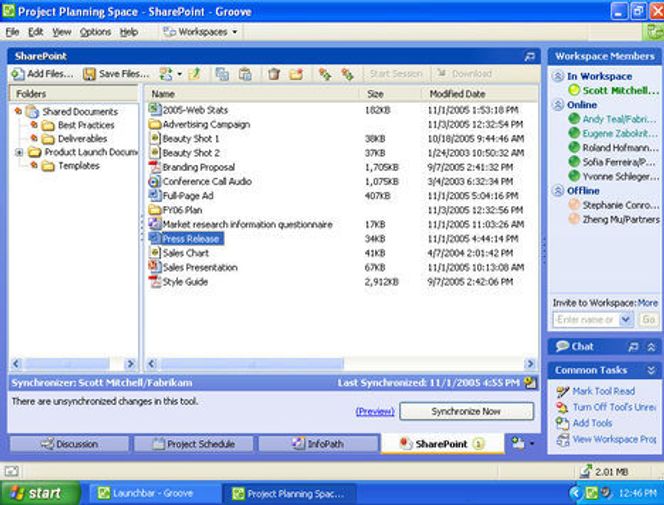Select the Full-Page Ad file icon

coord(155,196)
